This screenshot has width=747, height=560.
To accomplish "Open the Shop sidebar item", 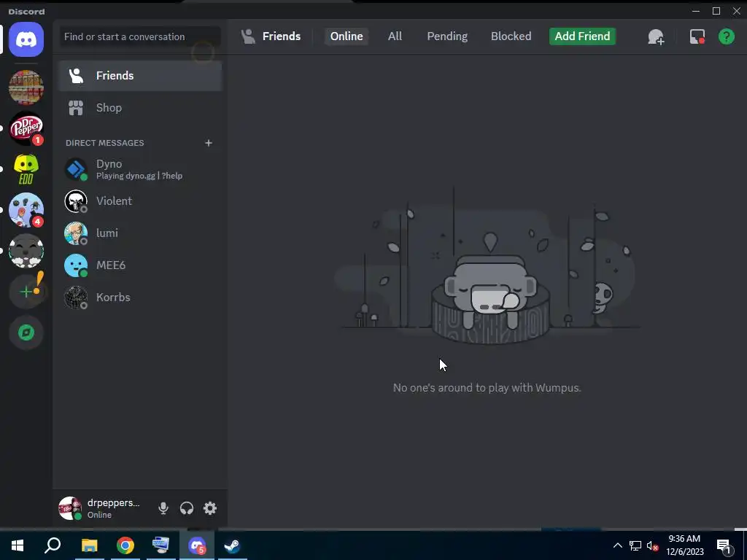I will tap(140, 108).
